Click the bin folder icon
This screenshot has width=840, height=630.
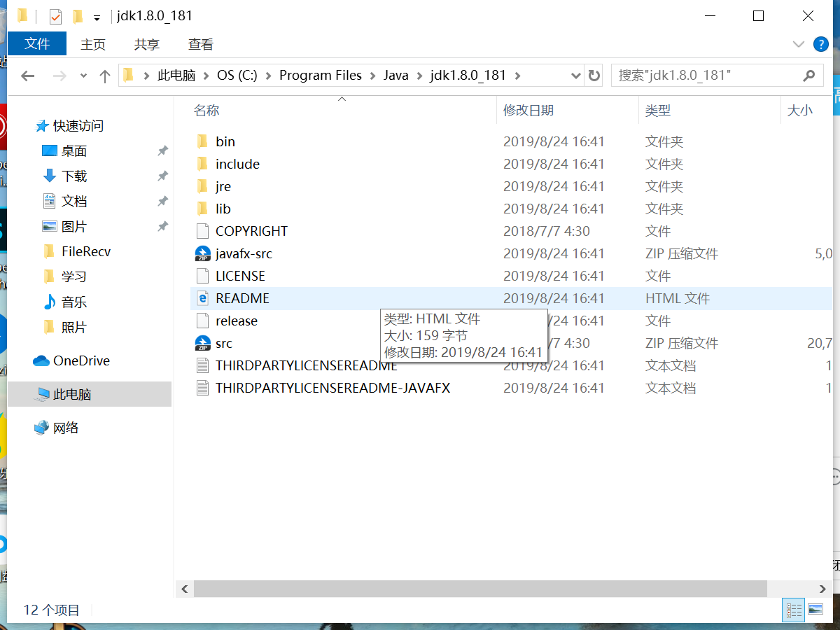[202, 141]
